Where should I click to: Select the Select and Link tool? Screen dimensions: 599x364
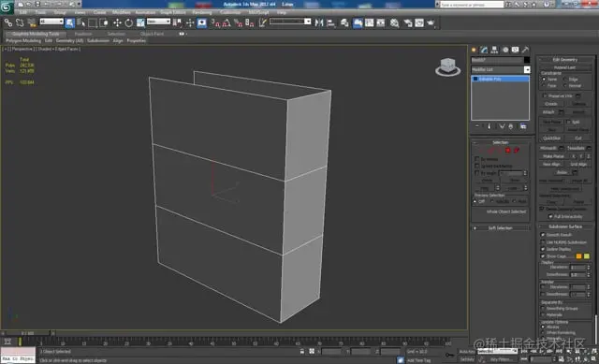(8, 22)
